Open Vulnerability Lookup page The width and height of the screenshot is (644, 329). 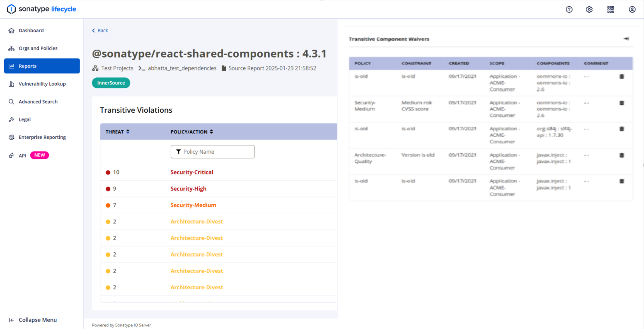42,84
